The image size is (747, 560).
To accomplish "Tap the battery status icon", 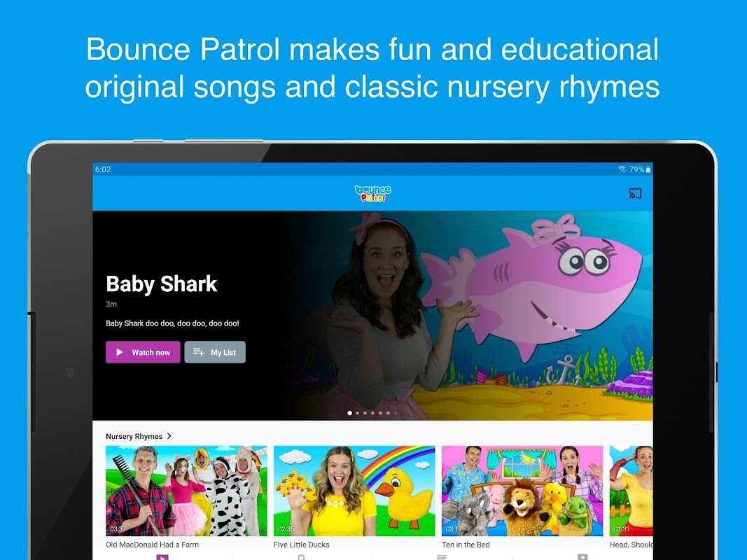I will (648, 169).
